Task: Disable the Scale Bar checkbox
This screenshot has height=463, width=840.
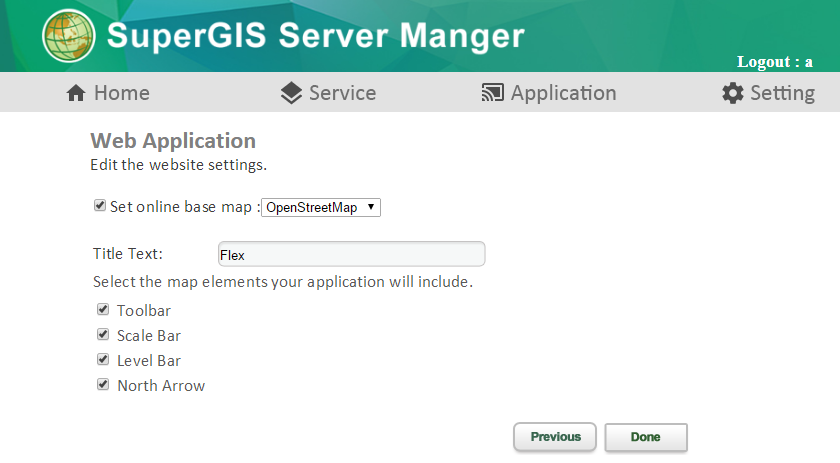Action: tap(103, 334)
